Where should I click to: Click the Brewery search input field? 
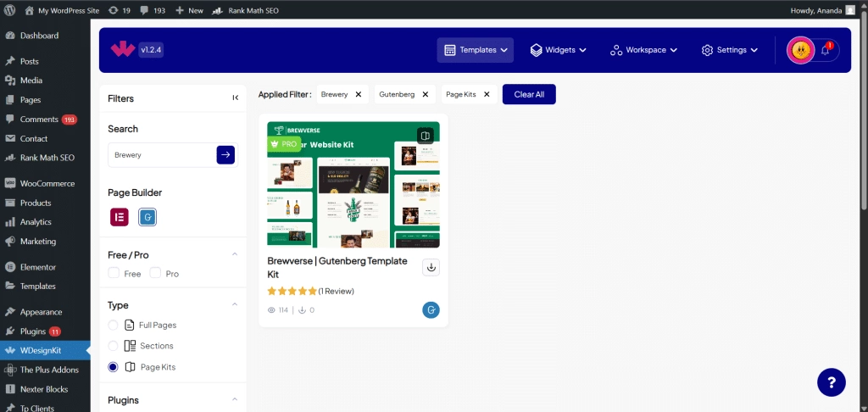tap(162, 155)
